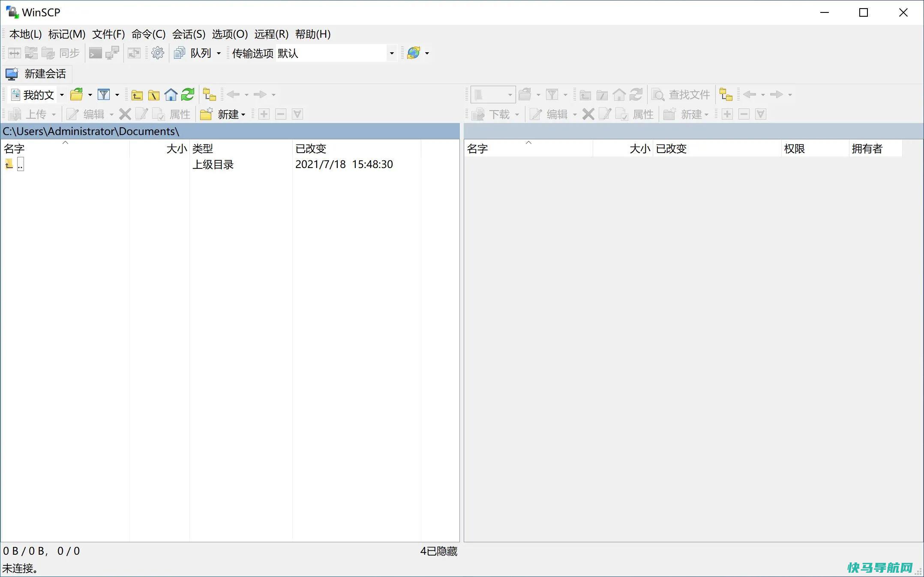Click the local 属性 properties button
The width and height of the screenshot is (924, 577).
tap(171, 114)
